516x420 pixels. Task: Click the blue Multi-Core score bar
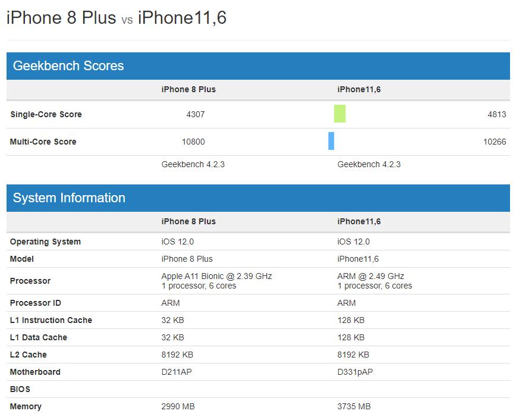331,141
